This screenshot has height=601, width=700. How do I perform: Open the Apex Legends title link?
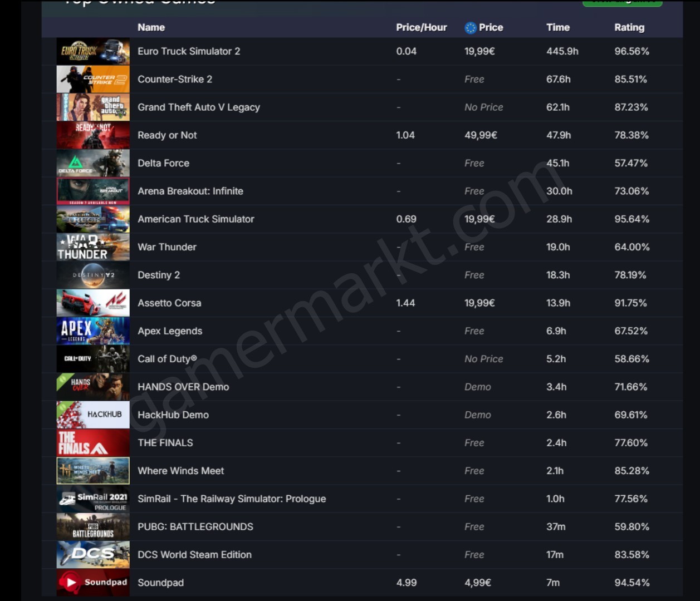pos(170,331)
